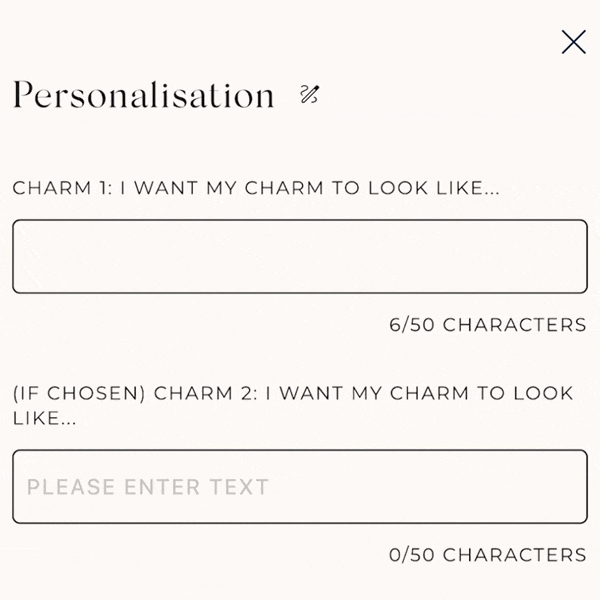Click the 'LIKE...' text ending the Charm 2 label
This screenshot has height=600, width=600.
[45, 418]
